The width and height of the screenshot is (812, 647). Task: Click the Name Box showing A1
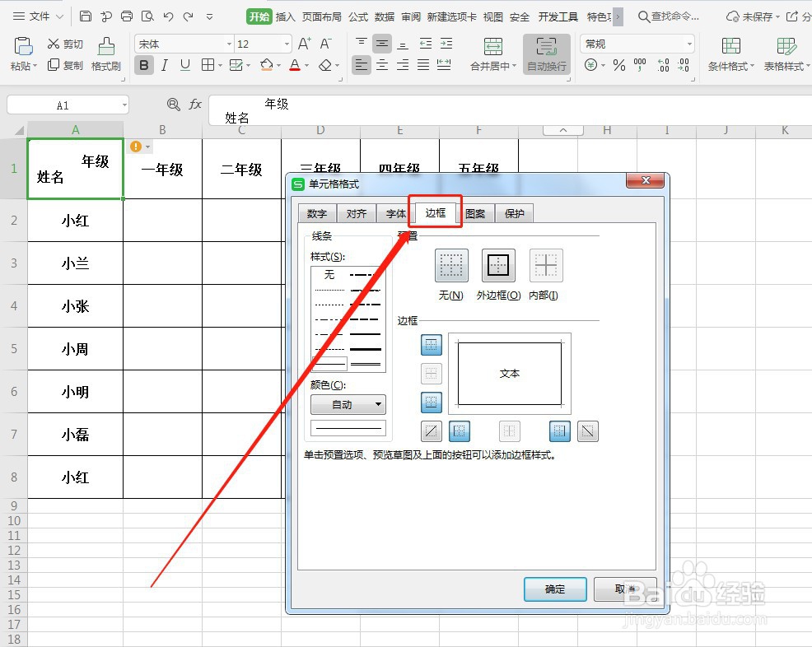coord(68,104)
